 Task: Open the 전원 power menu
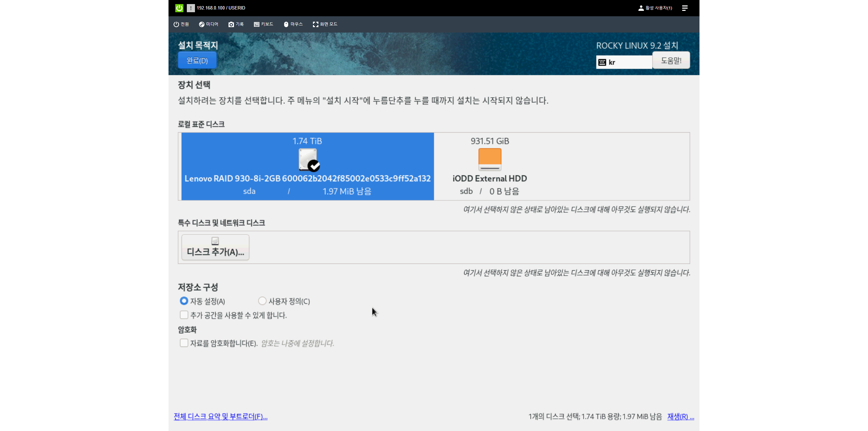click(181, 24)
